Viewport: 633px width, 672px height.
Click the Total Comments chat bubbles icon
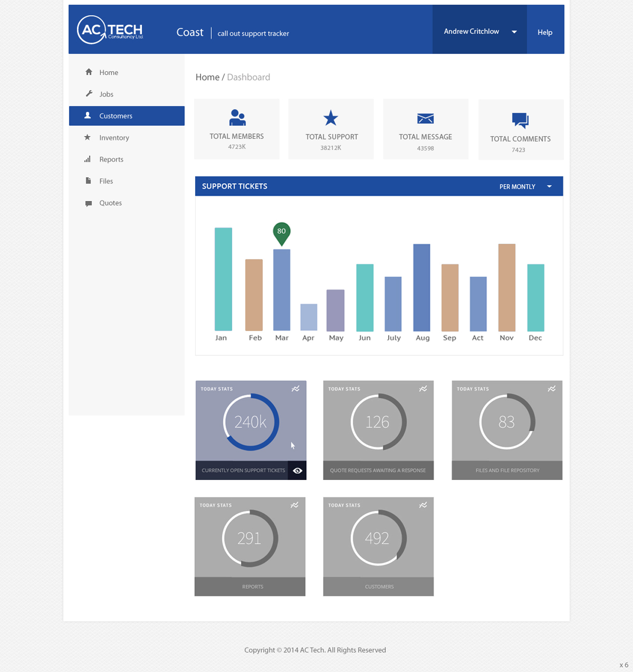click(520, 121)
